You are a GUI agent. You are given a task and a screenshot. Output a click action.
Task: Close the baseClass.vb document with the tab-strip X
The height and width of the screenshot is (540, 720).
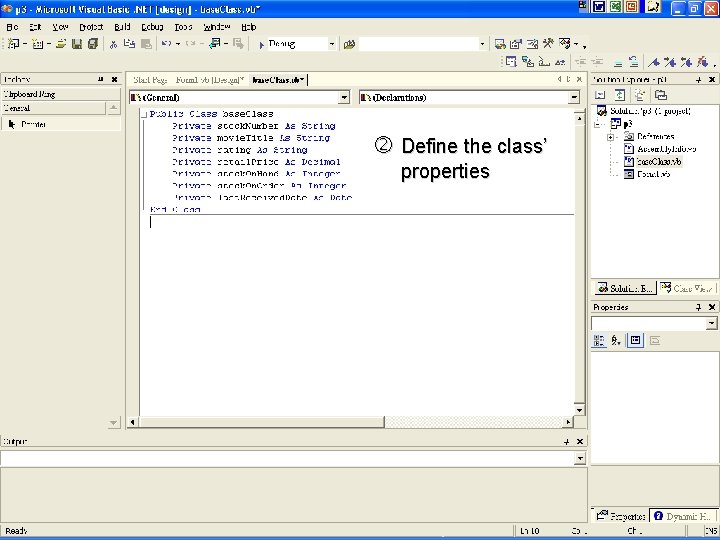pos(579,79)
